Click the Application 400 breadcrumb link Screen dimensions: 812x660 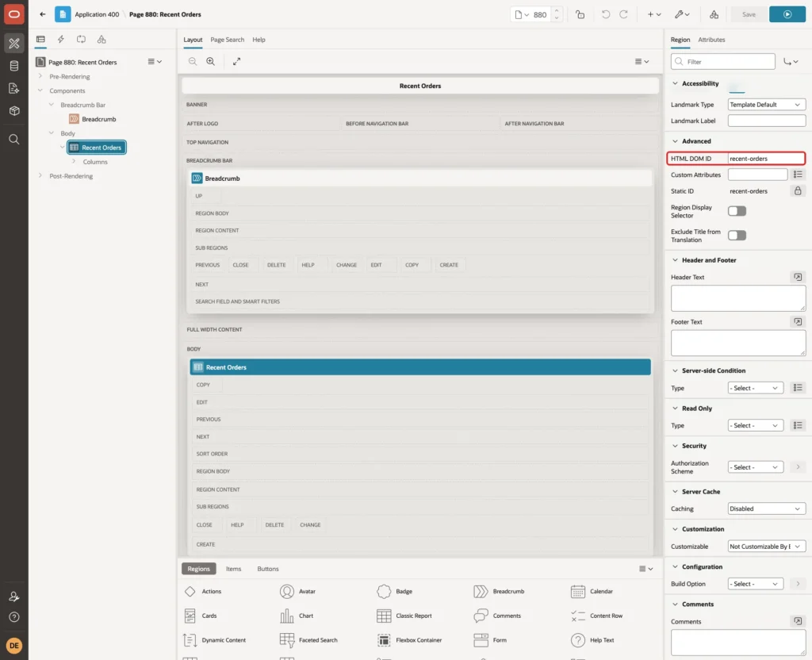(97, 14)
